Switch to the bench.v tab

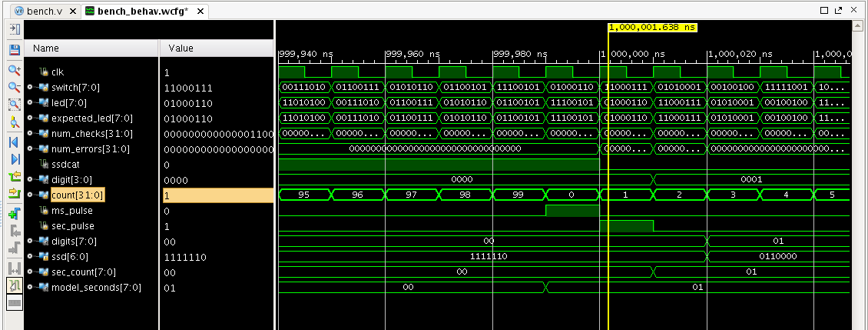[45, 11]
